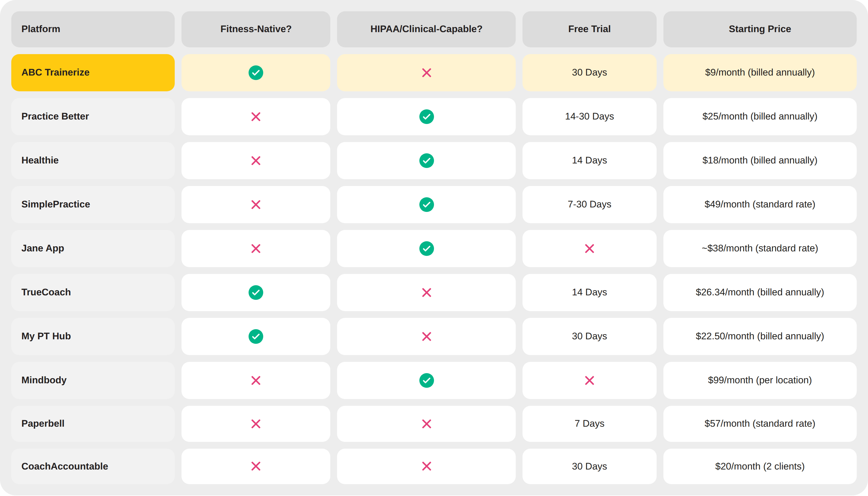
Task: Click the HIPAA/Clinical-Capable? column header
Action: point(426,29)
